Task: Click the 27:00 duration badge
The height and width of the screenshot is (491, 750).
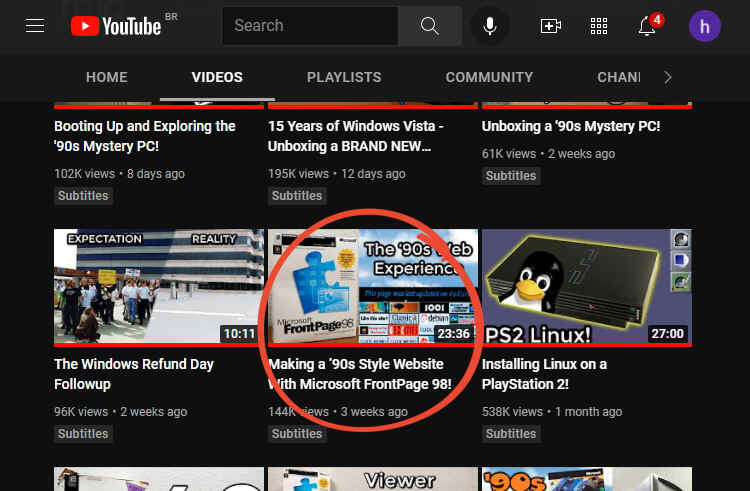Action: [667, 333]
